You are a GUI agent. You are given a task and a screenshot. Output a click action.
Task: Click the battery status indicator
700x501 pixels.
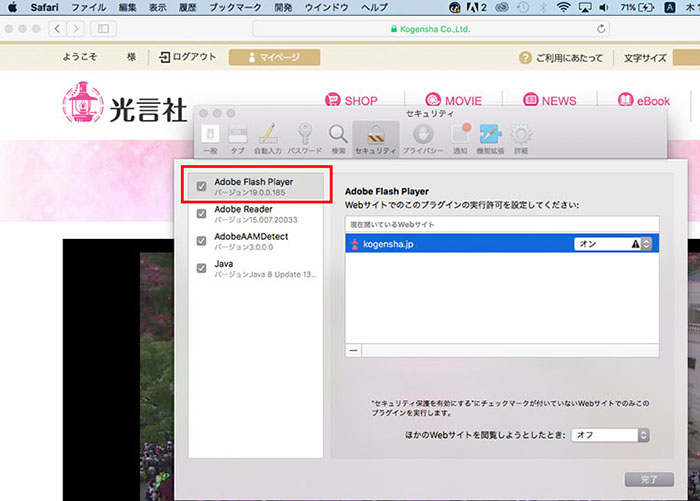coord(638,7)
